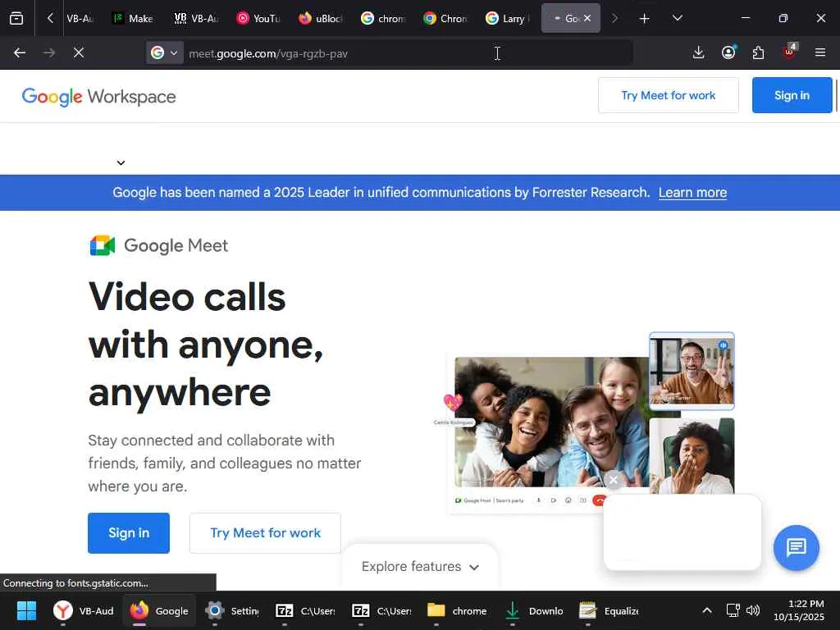Open the second 7-Zip C:\User taskbar window
The width and height of the screenshot is (840, 630).
(382, 610)
